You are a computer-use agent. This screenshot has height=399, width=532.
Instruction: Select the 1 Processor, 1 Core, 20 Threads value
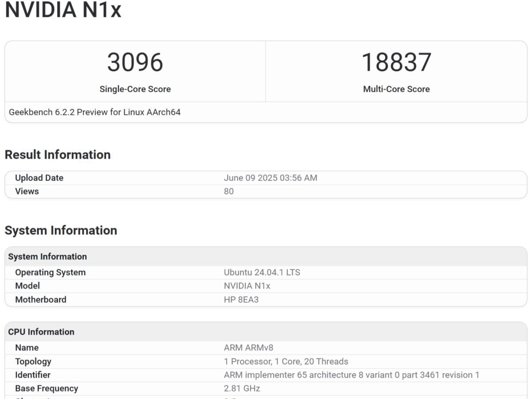(286, 361)
